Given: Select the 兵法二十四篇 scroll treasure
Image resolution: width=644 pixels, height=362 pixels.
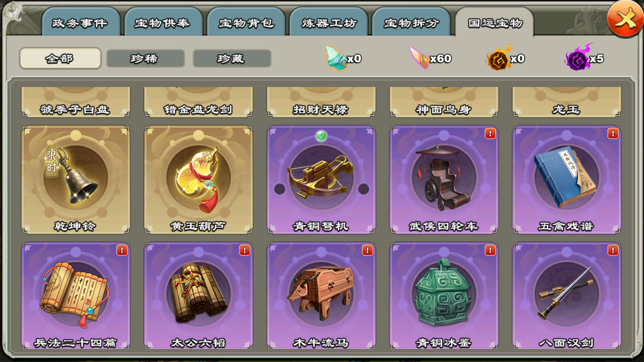Looking at the screenshot, I should tap(75, 296).
